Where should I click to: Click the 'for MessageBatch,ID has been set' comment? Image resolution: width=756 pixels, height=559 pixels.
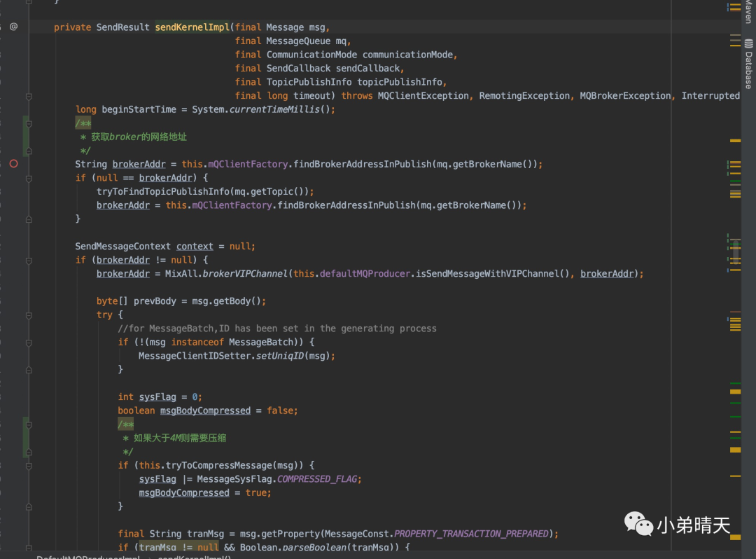[x=277, y=329]
